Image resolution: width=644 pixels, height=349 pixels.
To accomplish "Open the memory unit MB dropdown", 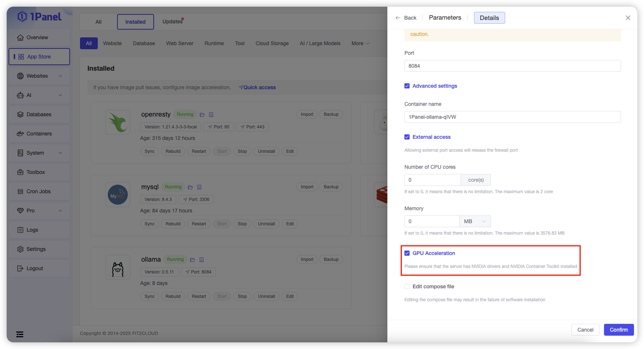I will pos(475,221).
